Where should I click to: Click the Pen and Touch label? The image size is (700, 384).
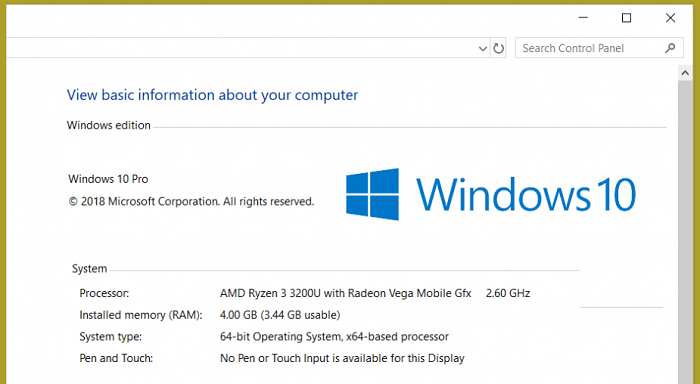pyautogui.click(x=116, y=358)
